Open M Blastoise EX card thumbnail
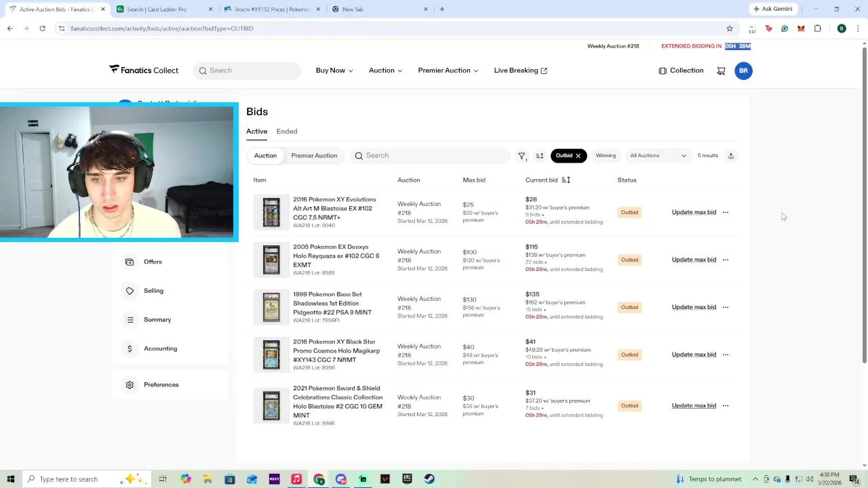This screenshot has height=488, width=868. (x=271, y=212)
